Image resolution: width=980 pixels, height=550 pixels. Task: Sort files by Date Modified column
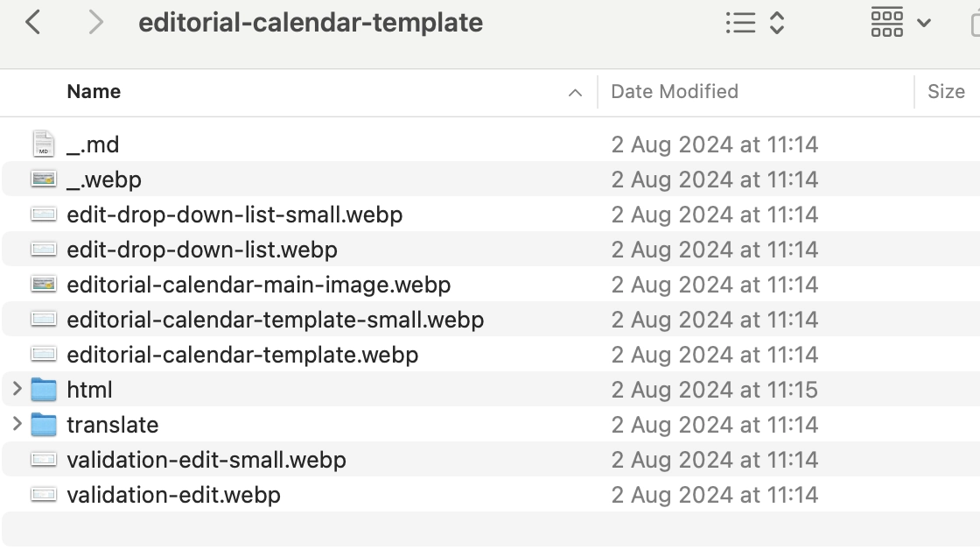click(x=674, y=91)
